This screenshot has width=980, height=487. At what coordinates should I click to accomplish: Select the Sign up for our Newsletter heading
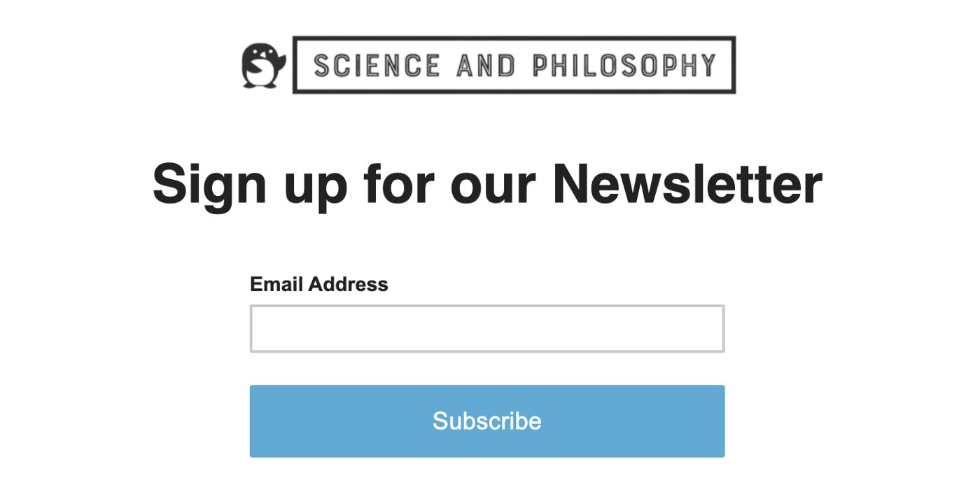tap(487, 184)
